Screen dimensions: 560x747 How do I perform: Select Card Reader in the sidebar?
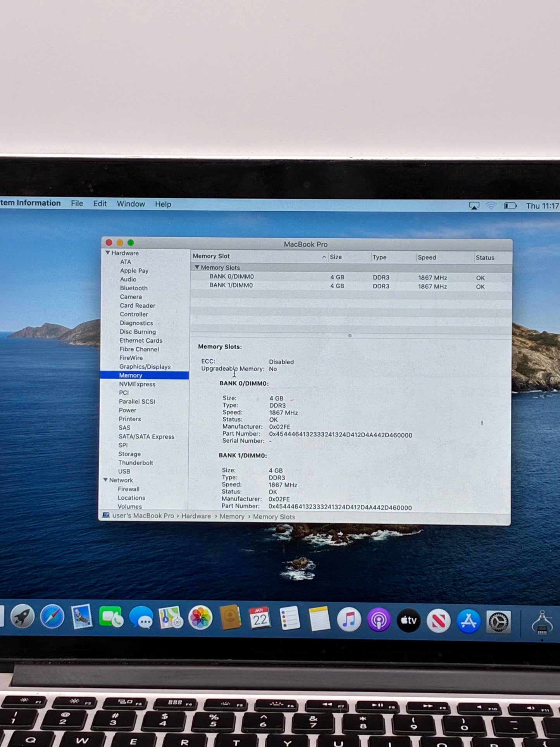pyautogui.click(x=138, y=306)
